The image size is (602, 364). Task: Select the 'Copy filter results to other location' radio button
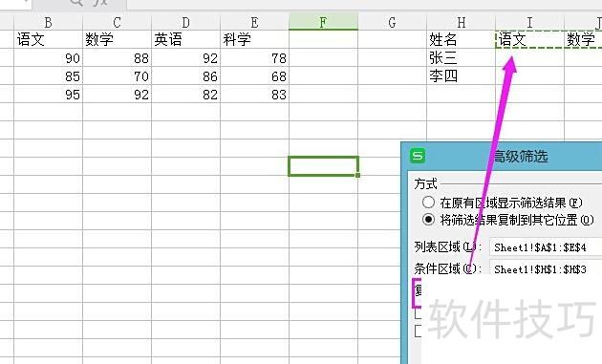click(x=428, y=220)
